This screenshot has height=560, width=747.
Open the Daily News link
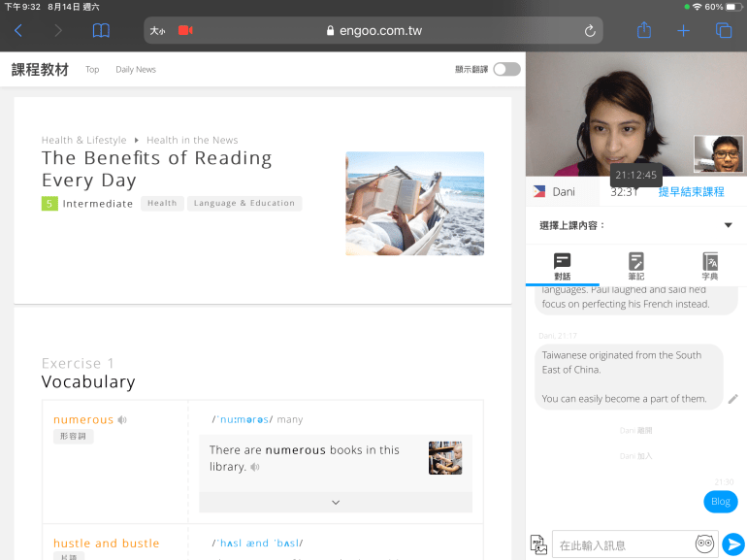tap(136, 70)
